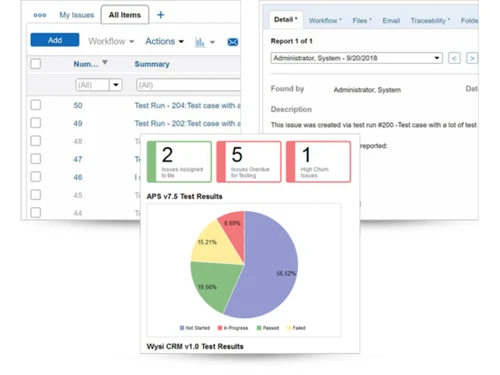Screen dimensions: 500x375
Task: Click the 8.69% red pie slice
Action: (x=233, y=230)
